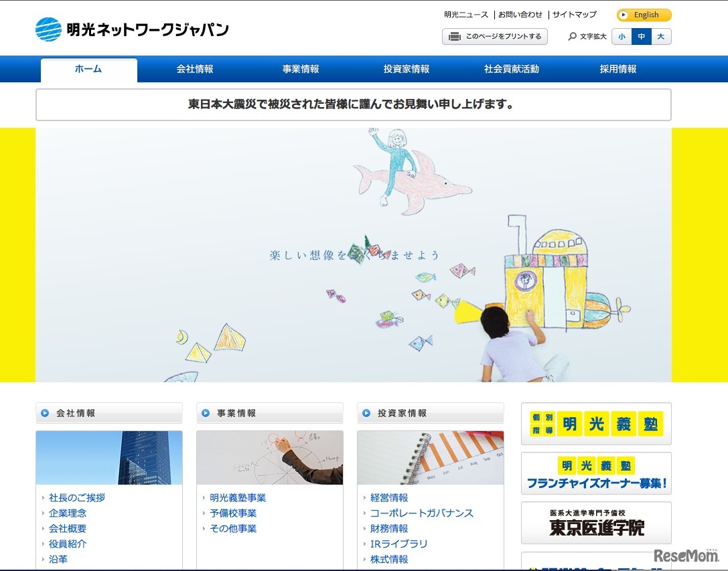This screenshot has height=571, width=728.
Task: Select the 小 small text size option
Action: (x=621, y=37)
